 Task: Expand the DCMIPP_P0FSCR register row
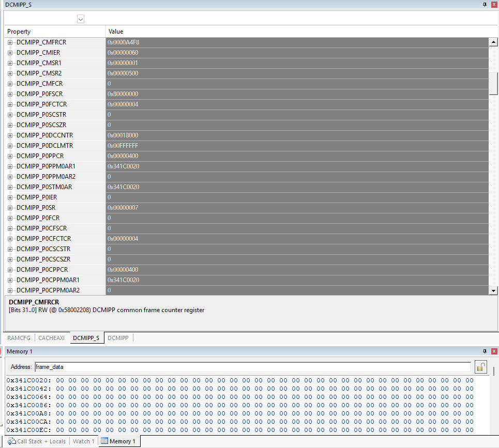point(10,94)
